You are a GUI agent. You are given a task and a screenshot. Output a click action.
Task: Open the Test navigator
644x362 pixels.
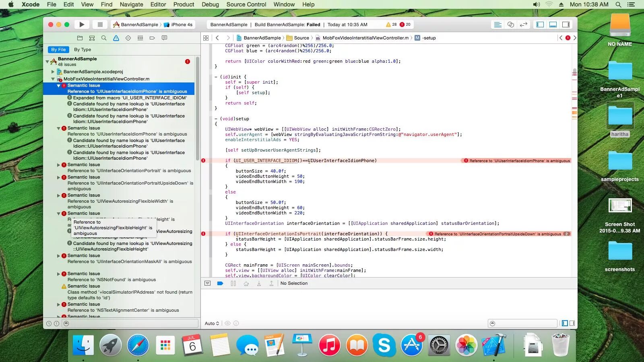[128, 38]
